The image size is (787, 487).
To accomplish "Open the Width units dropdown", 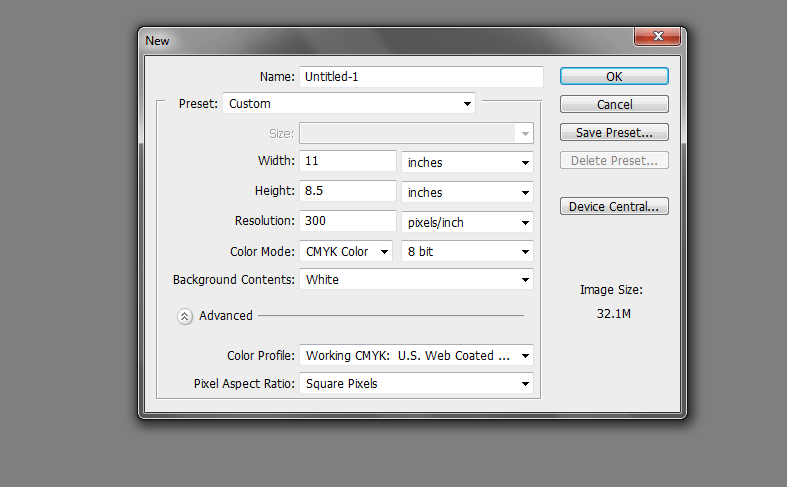I will 467,162.
